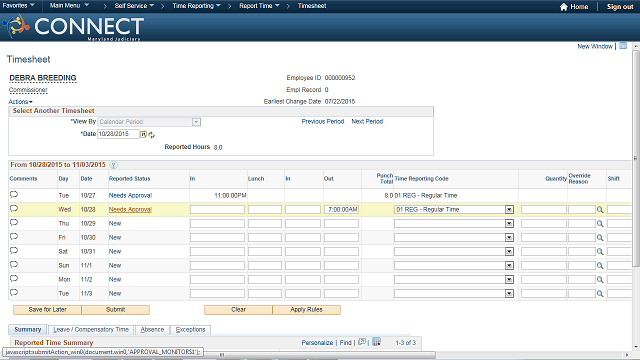Click the grid download icon in Summary
This screenshot has width=640, height=360.
376,342
